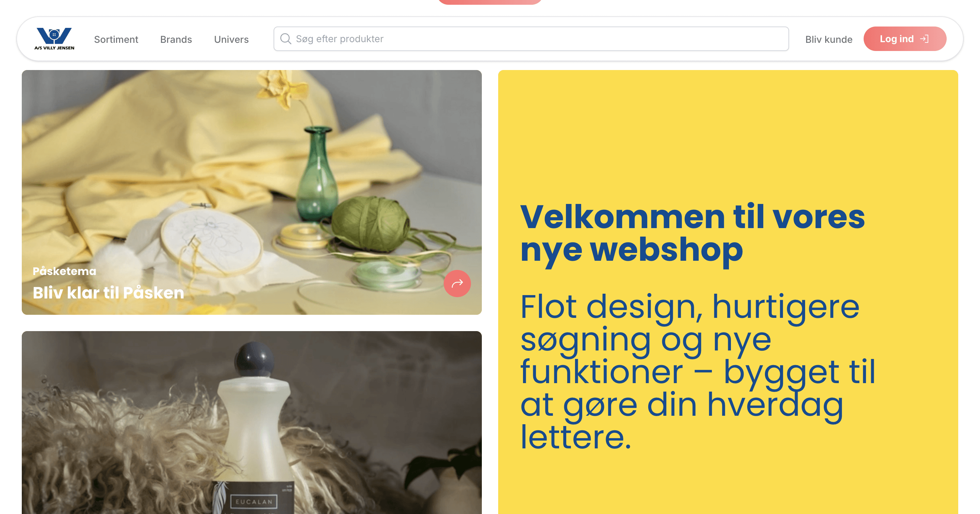980x514 pixels.
Task: Open the Univers menu
Action: click(x=231, y=39)
